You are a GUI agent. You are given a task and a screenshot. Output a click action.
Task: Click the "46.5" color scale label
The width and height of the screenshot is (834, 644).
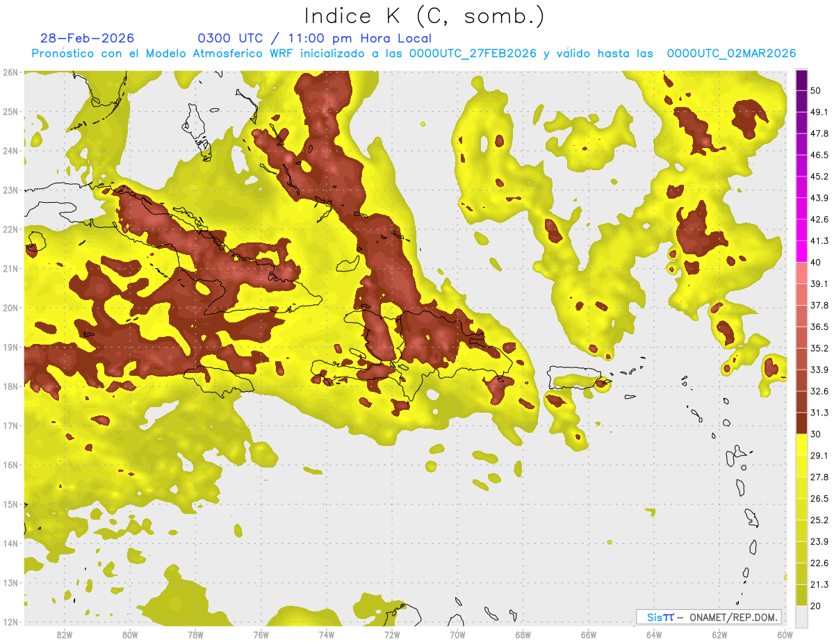pos(819,155)
